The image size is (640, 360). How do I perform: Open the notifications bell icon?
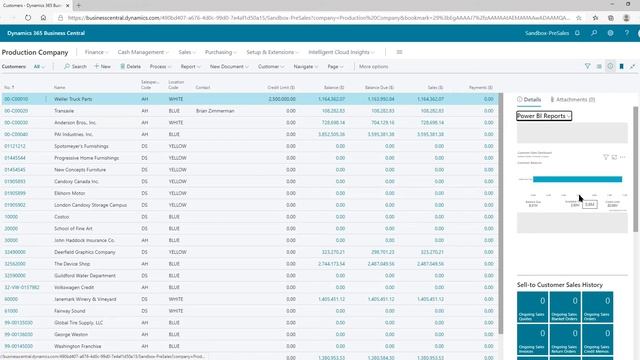pyautogui.click(x=577, y=33)
